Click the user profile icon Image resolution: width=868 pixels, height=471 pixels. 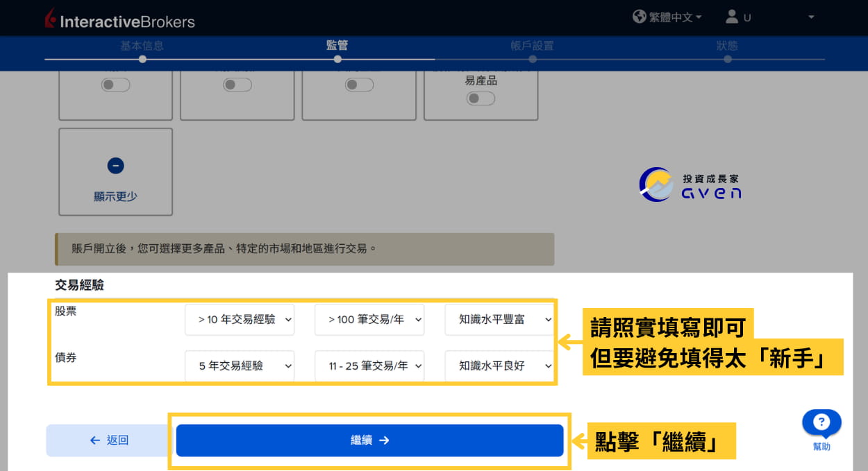point(732,17)
